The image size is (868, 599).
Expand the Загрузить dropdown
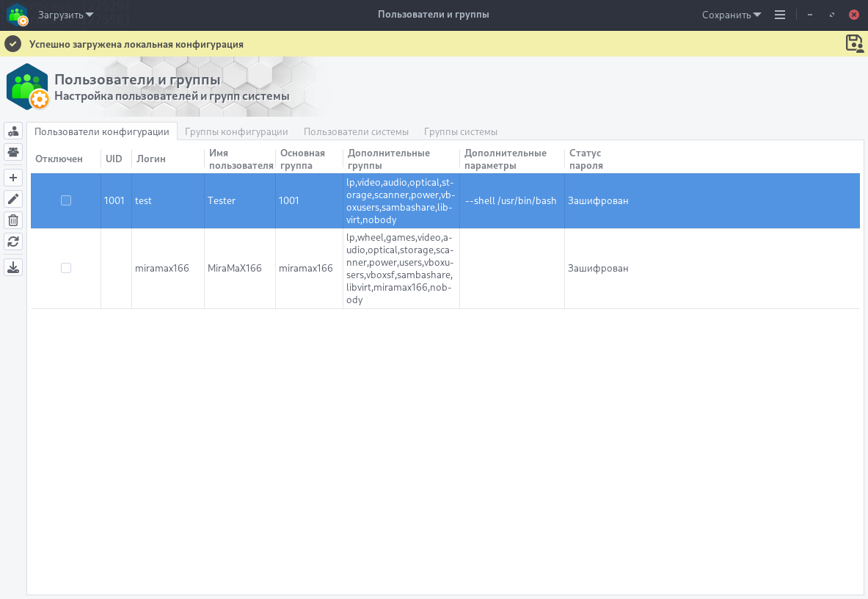(65, 15)
